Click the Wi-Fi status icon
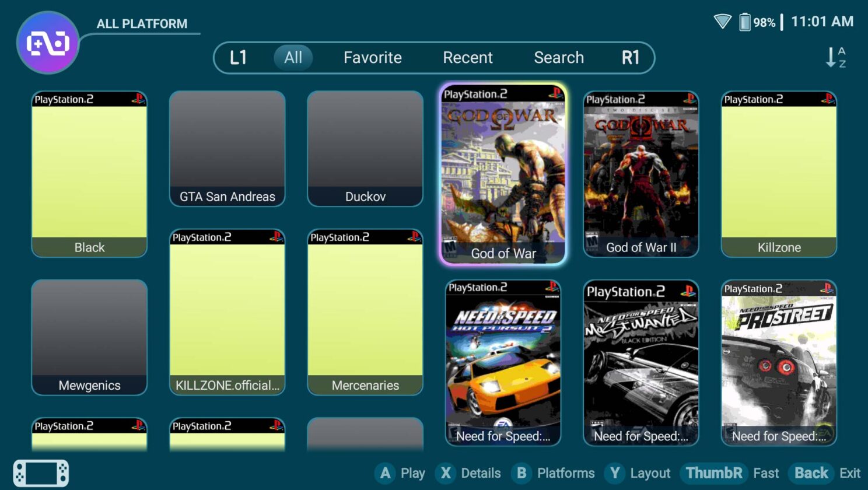Viewport: 868px width, 490px height. point(722,22)
